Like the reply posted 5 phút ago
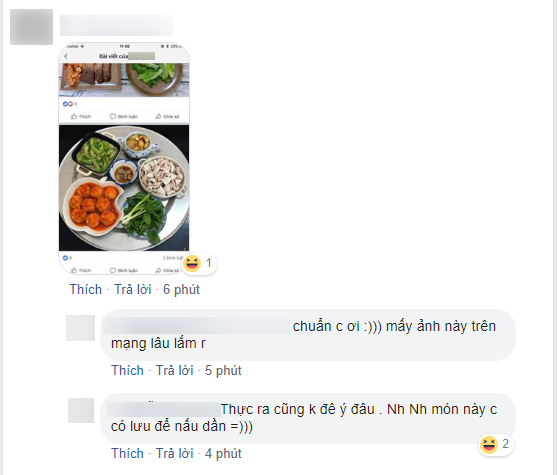This screenshot has height=475, width=557. pyautogui.click(x=128, y=371)
